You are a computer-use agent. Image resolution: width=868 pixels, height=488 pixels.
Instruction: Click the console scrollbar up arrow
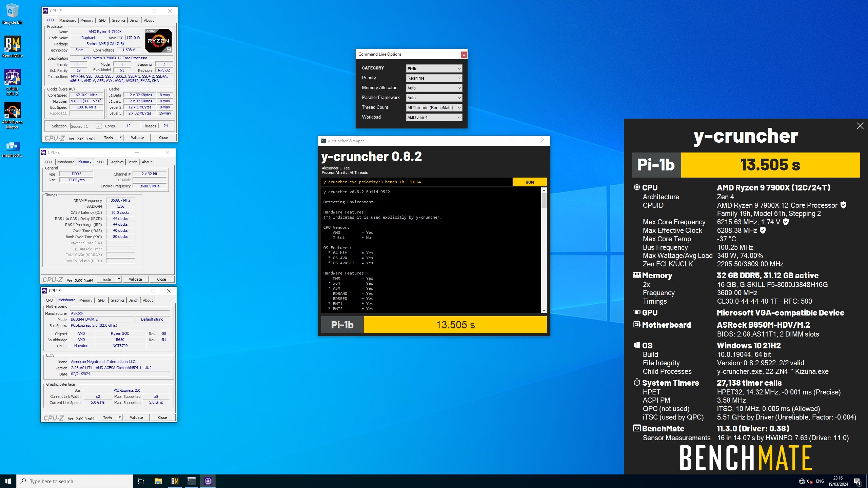[544, 190]
